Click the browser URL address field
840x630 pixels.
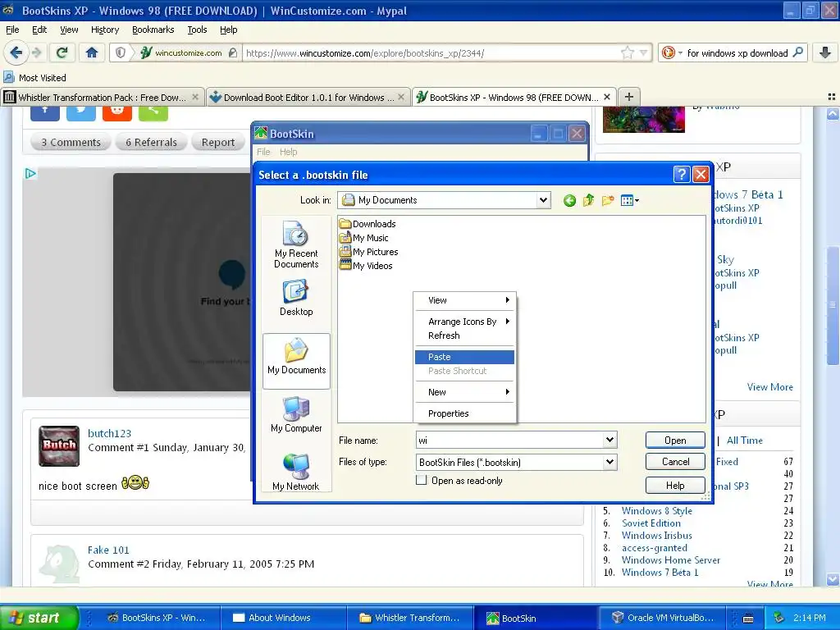[x=431, y=53]
